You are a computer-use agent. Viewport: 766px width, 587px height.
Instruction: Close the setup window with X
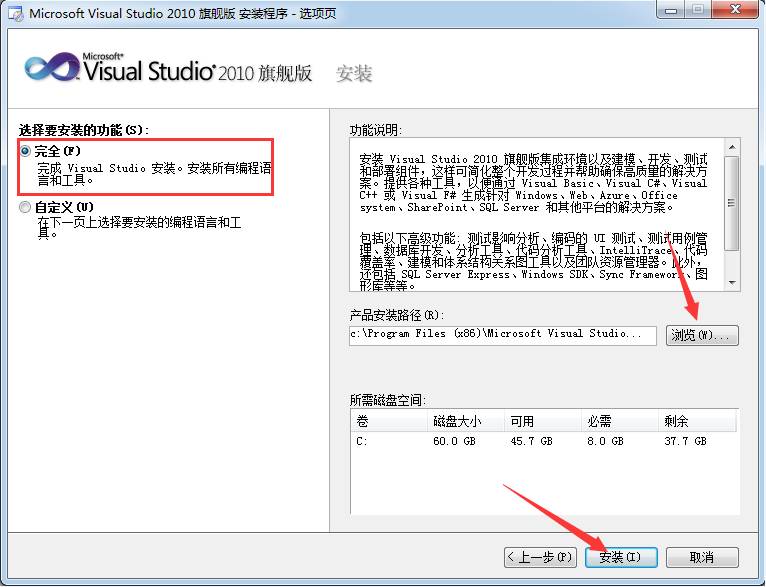click(x=735, y=9)
